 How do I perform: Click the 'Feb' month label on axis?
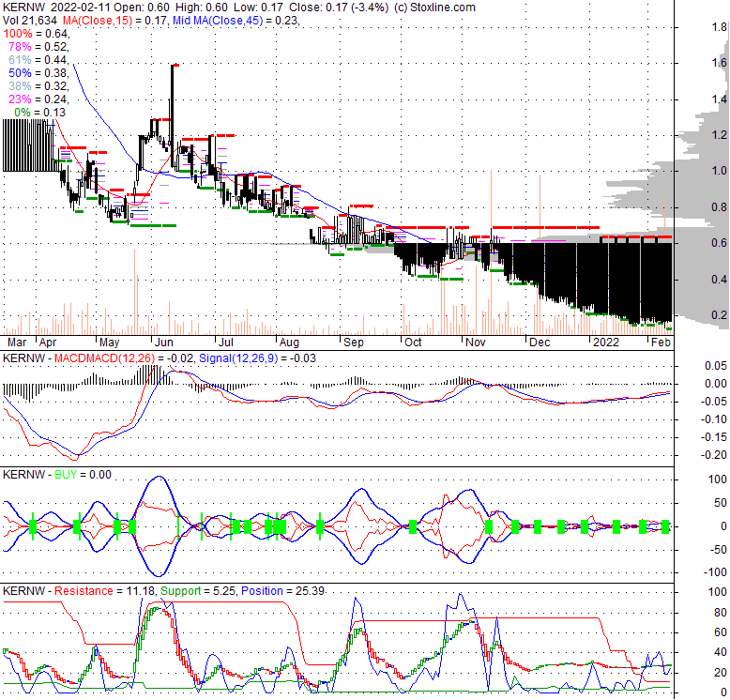pos(661,342)
